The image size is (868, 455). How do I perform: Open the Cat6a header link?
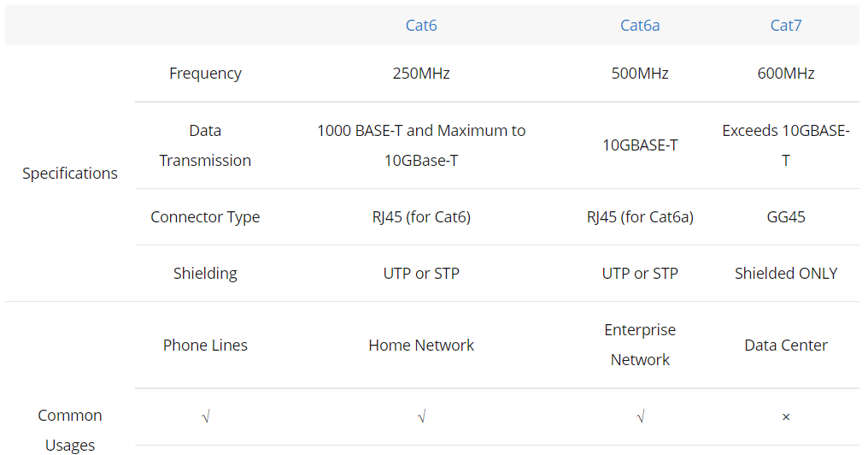point(640,25)
